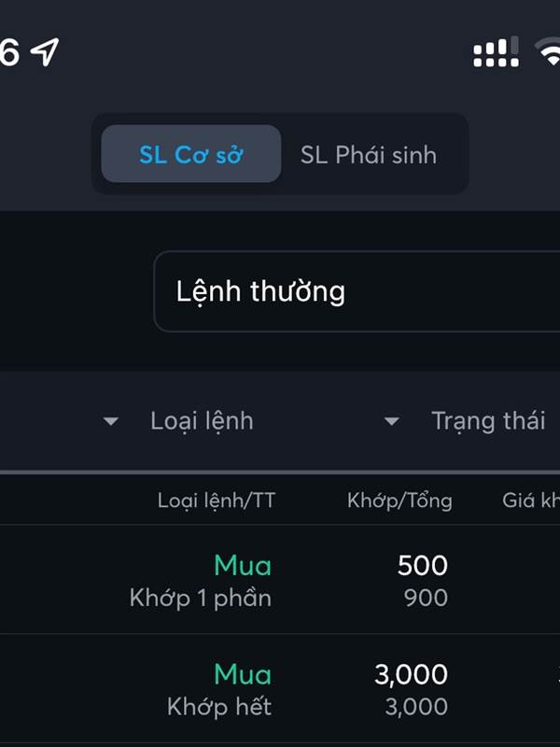The height and width of the screenshot is (747, 560).
Task: Sort by Khớp/Tổng column header
Action: coord(399,500)
